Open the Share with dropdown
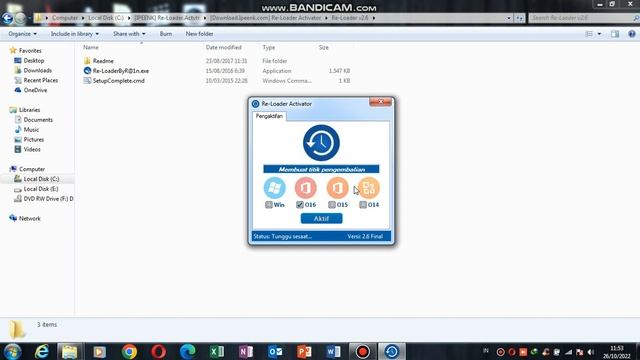Image resolution: width=640 pixels, height=360 pixels. click(x=129, y=34)
